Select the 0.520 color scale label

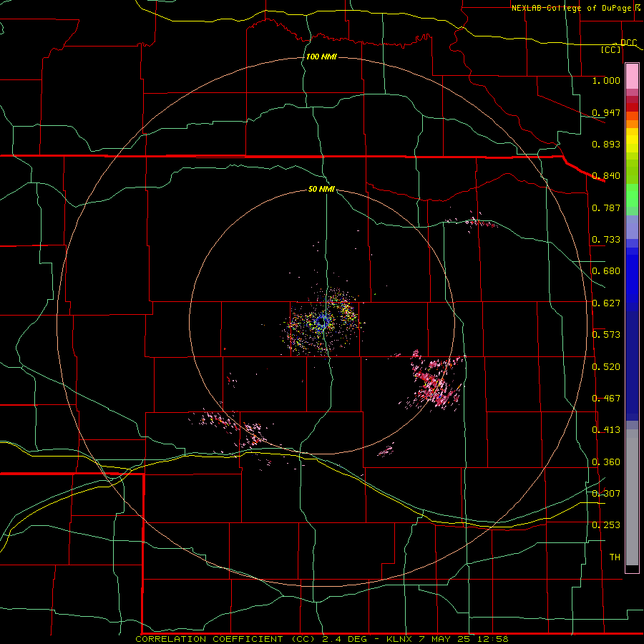coord(606,367)
